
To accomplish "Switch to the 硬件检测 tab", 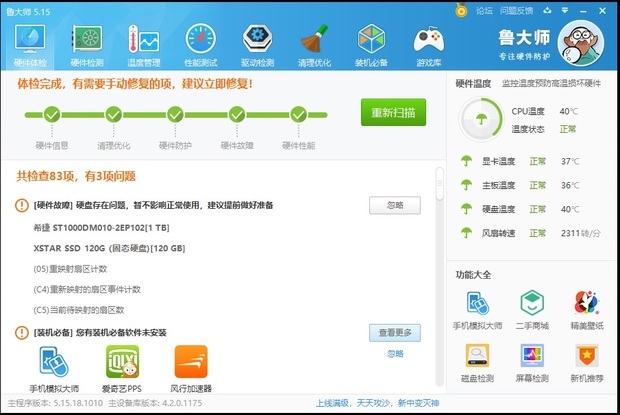I will pos(87,45).
